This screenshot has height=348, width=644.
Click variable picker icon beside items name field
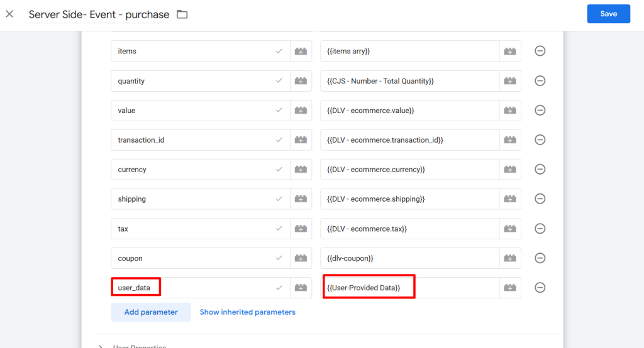(x=301, y=52)
